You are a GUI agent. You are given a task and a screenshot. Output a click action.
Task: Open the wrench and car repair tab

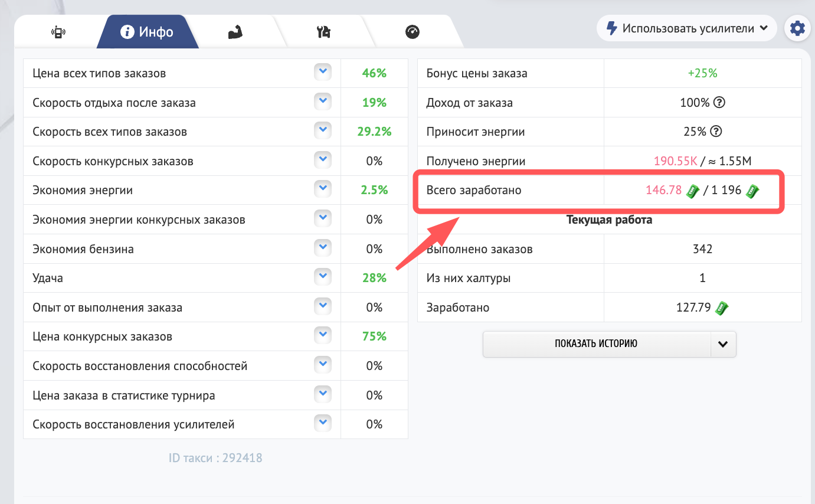pos(323,32)
